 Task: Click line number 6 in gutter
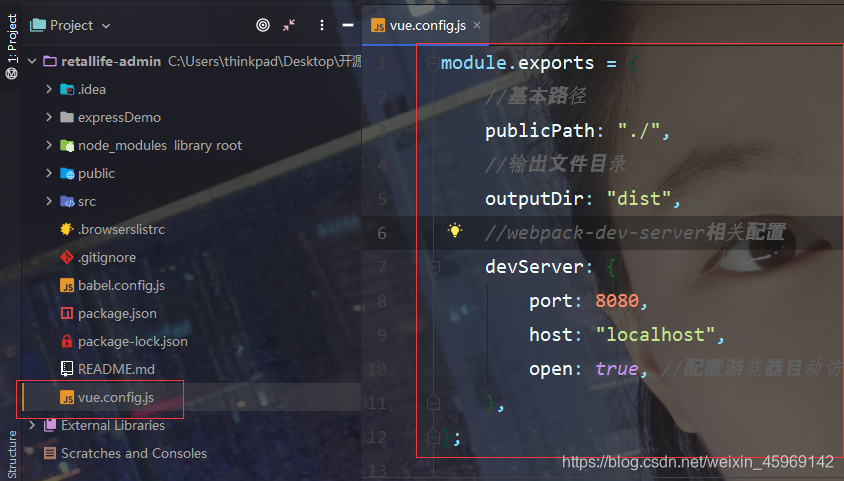click(382, 233)
